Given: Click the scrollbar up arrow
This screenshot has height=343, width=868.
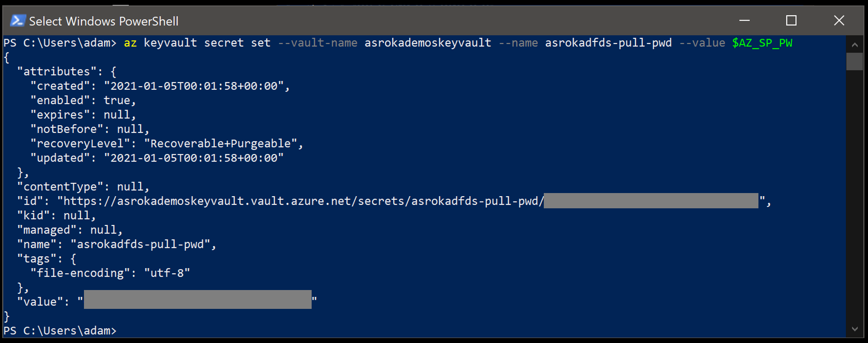Looking at the screenshot, I should point(855,45).
